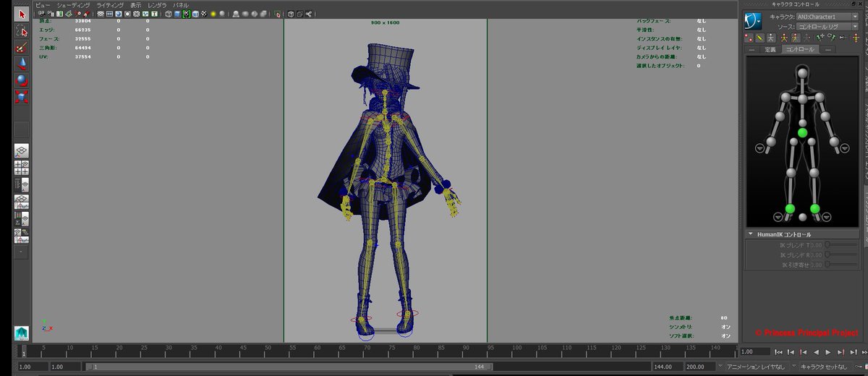
Task: Click the bookmark camera icon in panel toolbar
Action: coord(59,13)
